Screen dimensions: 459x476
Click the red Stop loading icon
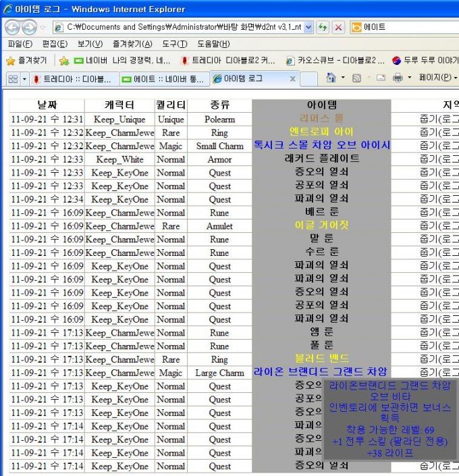pos(338,27)
